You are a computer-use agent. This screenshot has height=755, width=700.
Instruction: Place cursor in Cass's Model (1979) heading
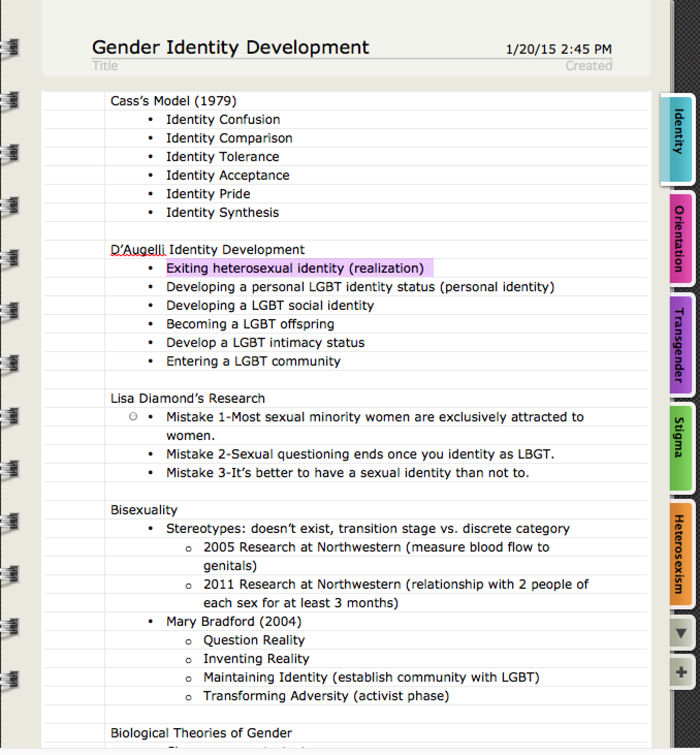point(173,101)
